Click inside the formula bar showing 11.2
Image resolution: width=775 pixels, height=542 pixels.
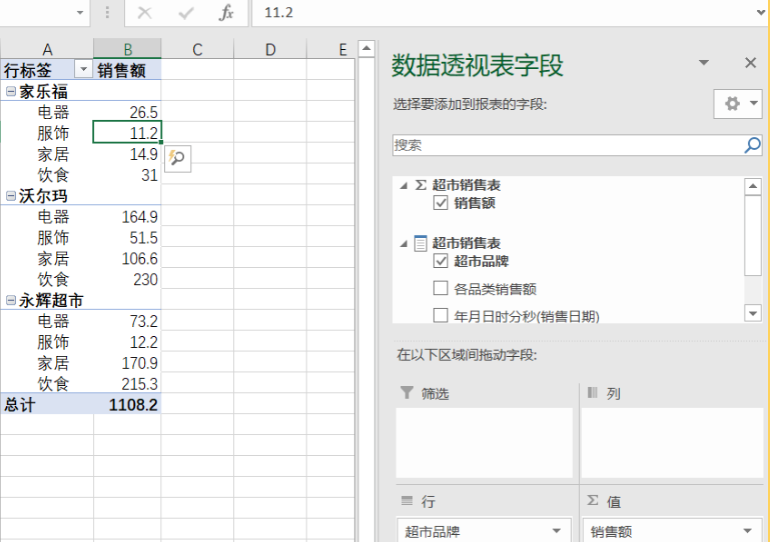pos(504,12)
